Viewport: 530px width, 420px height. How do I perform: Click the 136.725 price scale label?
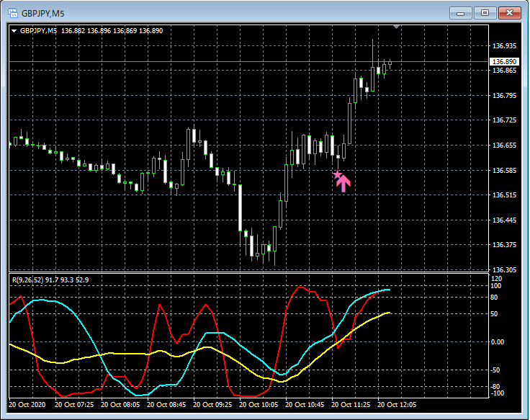(x=504, y=120)
